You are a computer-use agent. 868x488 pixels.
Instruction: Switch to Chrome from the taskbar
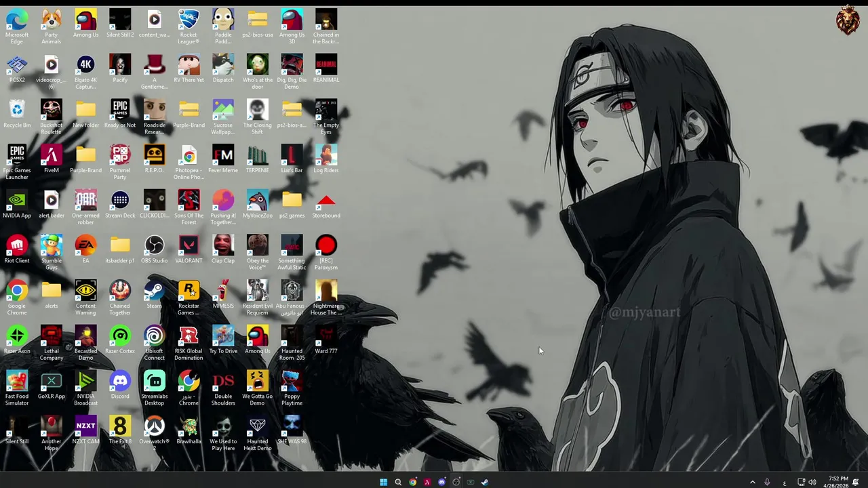coord(412,482)
